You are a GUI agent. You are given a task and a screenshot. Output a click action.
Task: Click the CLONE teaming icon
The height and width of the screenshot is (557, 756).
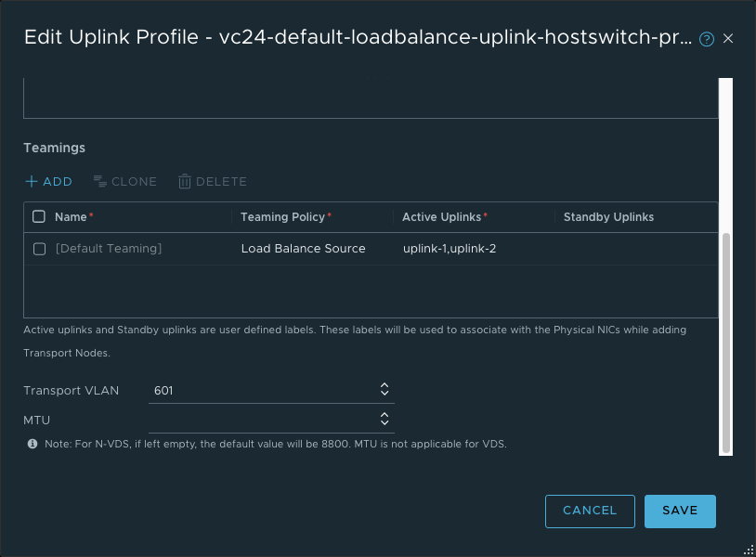tap(100, 182)
